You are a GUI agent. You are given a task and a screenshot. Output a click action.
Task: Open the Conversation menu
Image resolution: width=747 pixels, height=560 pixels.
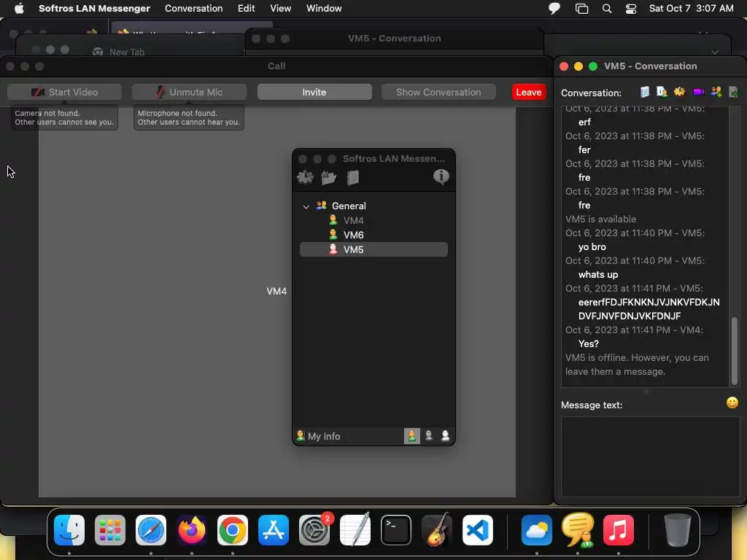pyautogui.click(x=193, y=8)
